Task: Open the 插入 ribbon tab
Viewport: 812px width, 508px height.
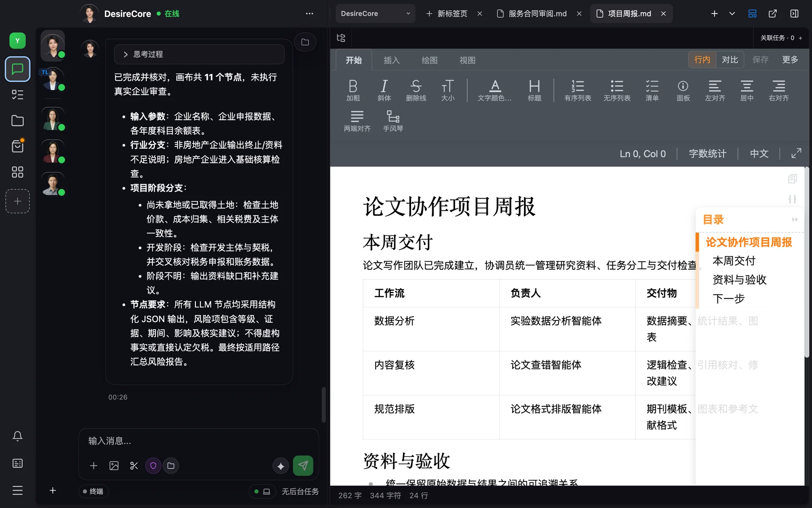Action: tap(391, 60)
